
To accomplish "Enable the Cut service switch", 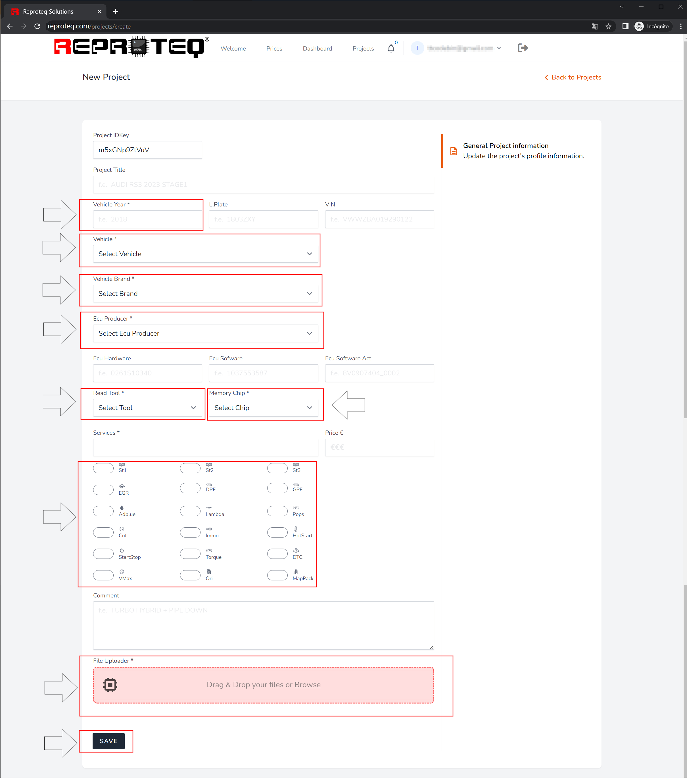I will coord(103,532).
